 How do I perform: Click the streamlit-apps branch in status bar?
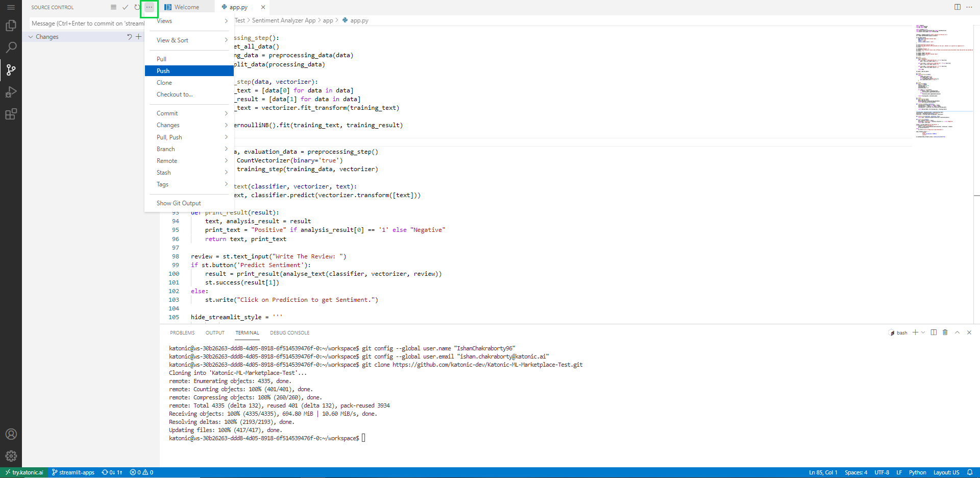pos(73,472)
